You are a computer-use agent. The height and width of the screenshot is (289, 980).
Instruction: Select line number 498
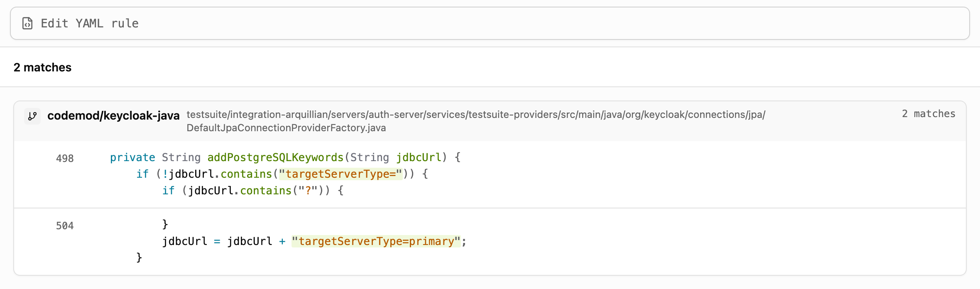coord(65,158)
